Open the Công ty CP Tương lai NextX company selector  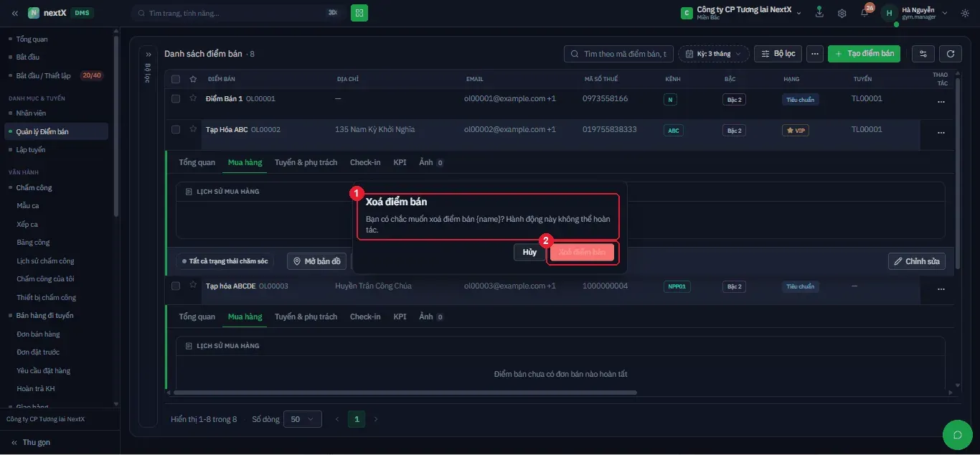tap(742, 13)
